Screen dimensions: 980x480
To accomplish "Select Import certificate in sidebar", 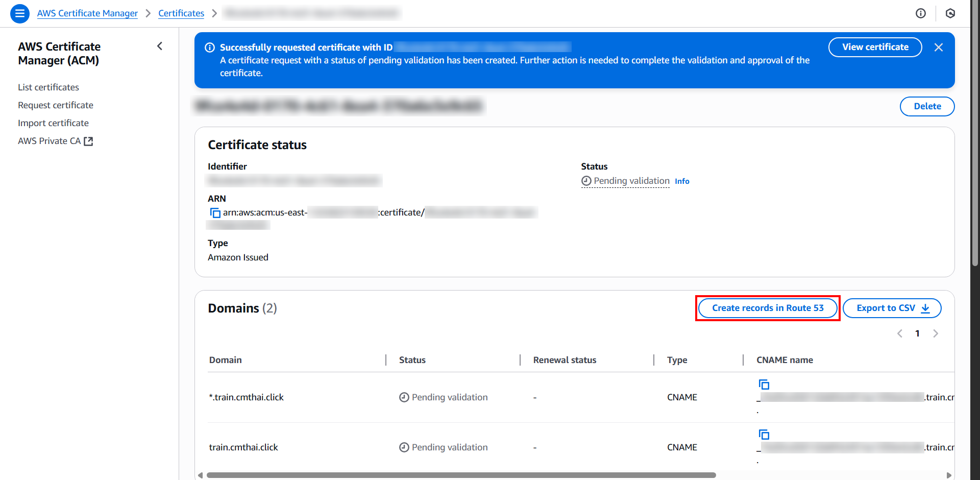I will coord(53,123).
